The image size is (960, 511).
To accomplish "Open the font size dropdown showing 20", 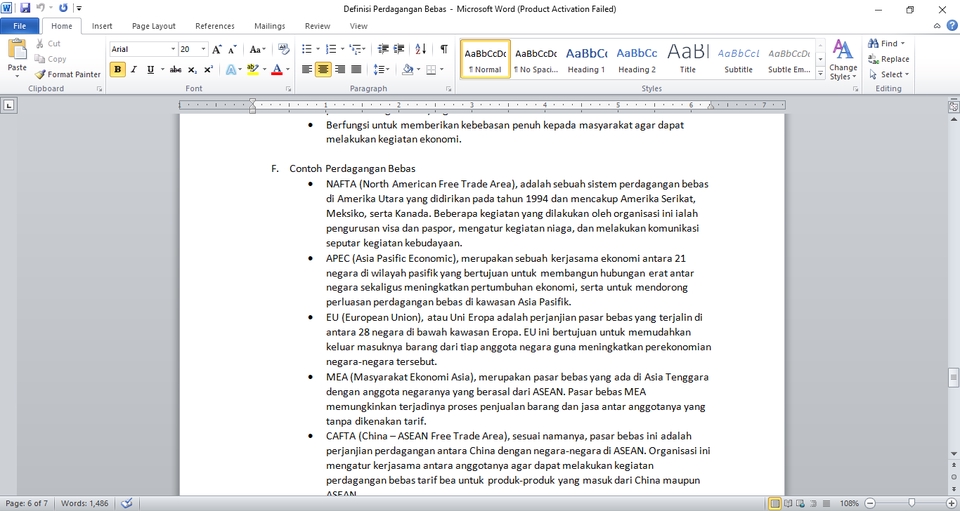I will [x=204, y=49].
